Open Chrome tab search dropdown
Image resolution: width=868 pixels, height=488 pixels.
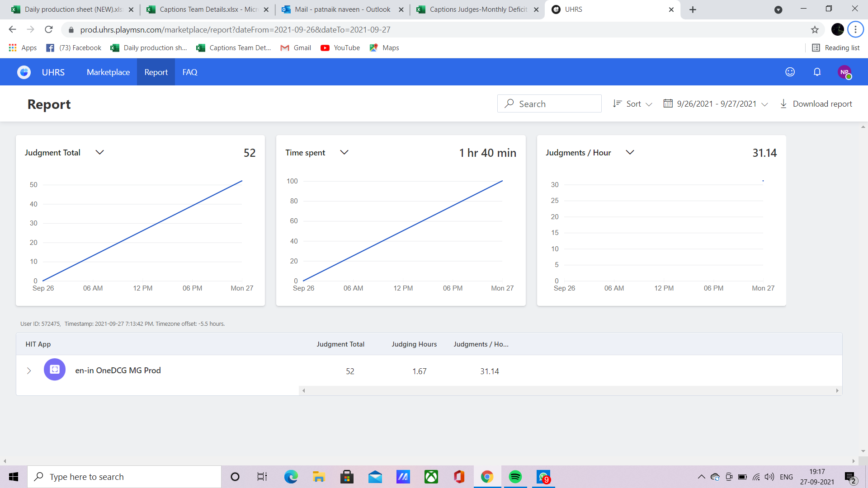[778, 9]
